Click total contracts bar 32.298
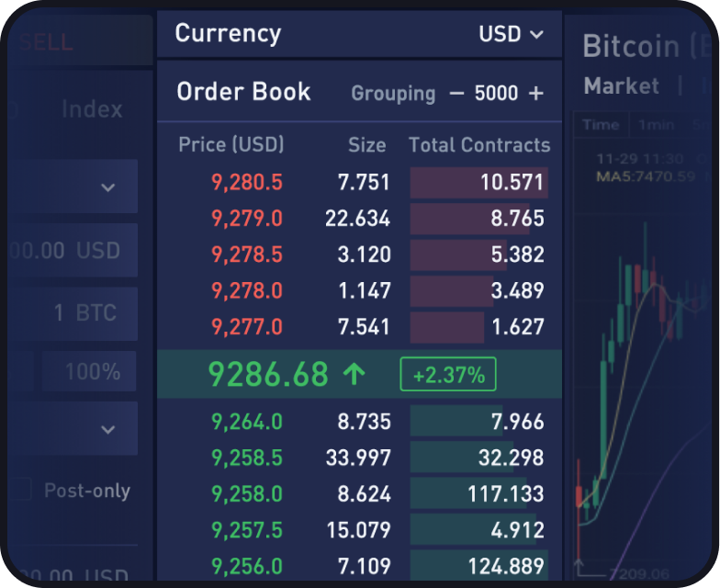The width and height of the screenshot is (720, 588). click(x=479, y=458)
